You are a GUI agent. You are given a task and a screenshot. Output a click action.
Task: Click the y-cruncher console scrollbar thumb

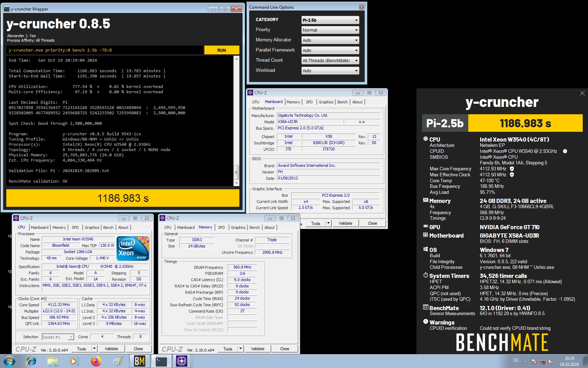[x=237, y=172]
